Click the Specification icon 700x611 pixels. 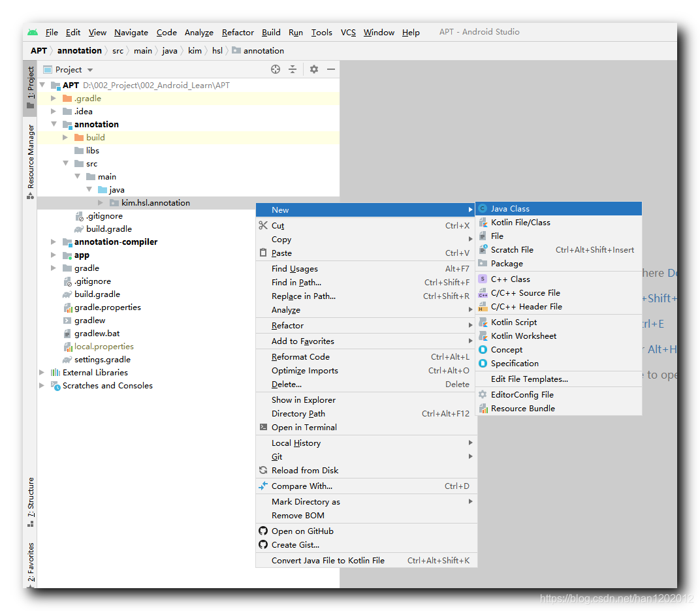tap(483, 364)
